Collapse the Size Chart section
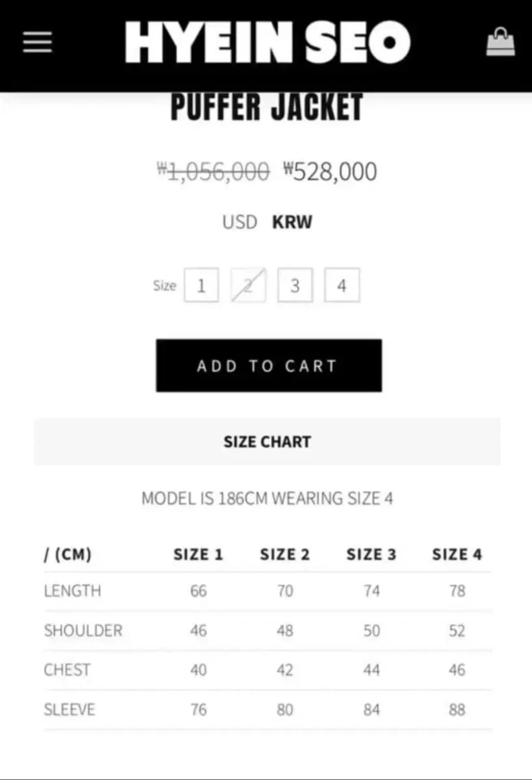Screen dimensions: 532x780 click(x=267, y=442)
